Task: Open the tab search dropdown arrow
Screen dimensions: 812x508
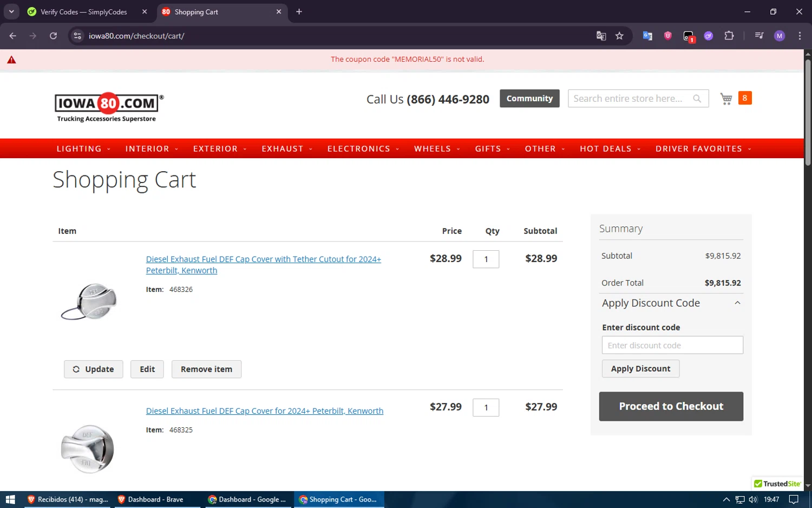Action: [11, 11]
